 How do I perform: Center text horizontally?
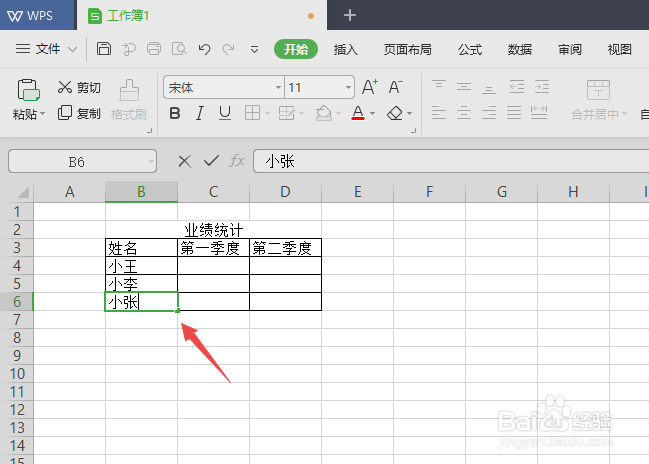click(x=464, y=113)
